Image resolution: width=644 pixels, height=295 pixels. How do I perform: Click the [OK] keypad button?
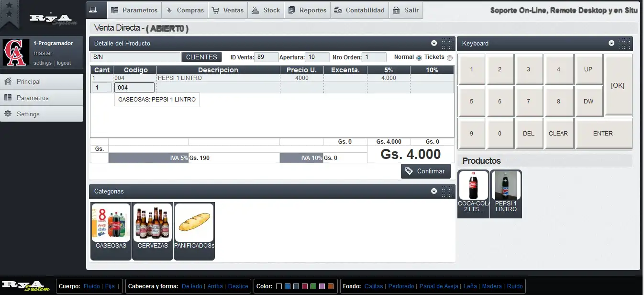[x=618, y=85]
